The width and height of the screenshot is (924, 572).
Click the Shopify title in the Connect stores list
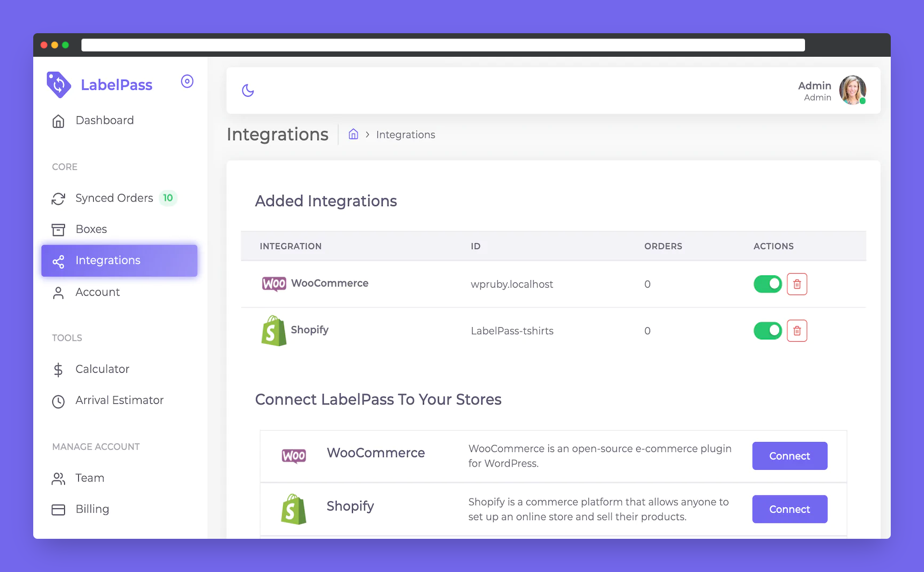(x=351, y=507)
